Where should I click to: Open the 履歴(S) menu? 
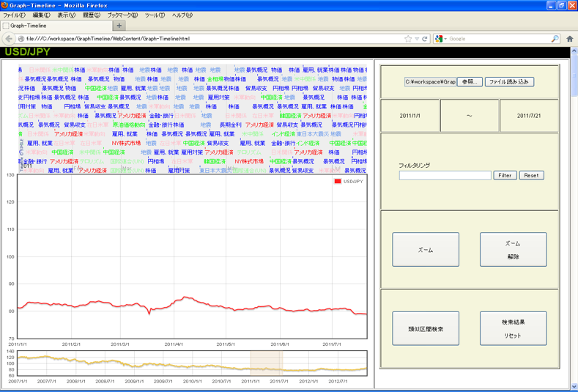click(x=91, y=15)
